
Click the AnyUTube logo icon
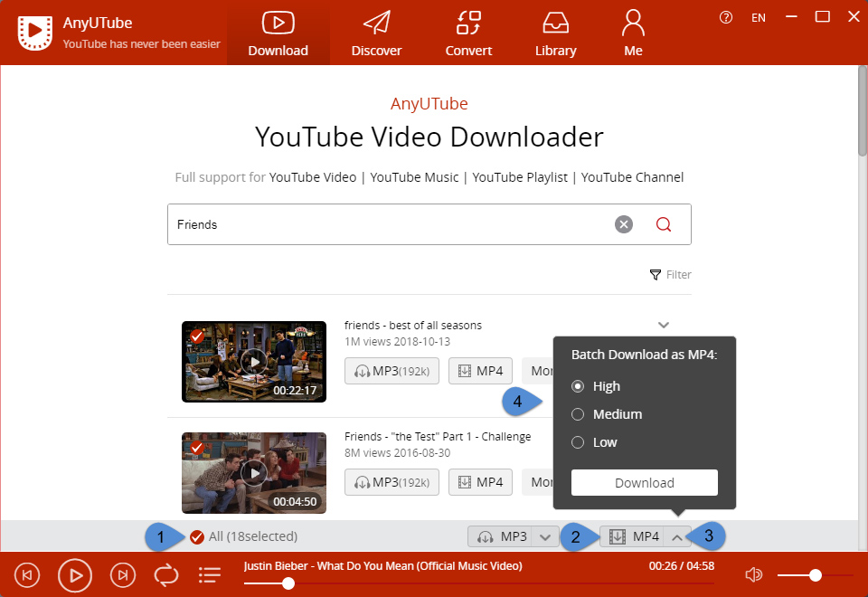[x=35, y=33]
